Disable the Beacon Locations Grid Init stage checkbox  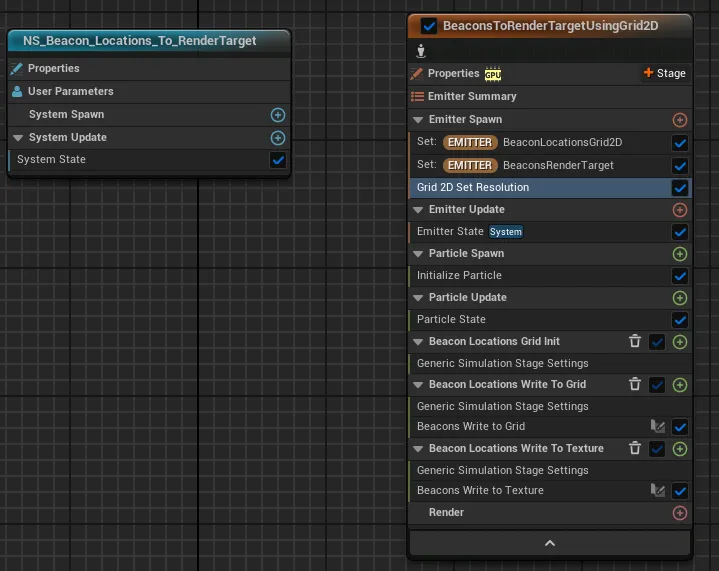point(657,342)
